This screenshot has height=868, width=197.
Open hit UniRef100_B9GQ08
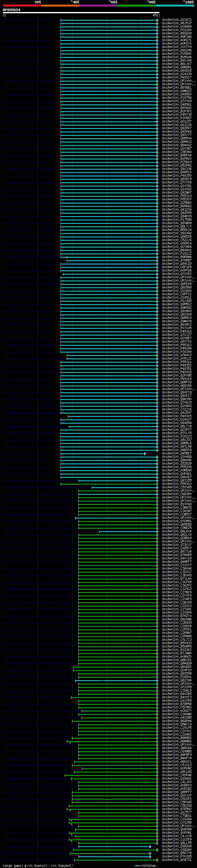tap(177, 33)
